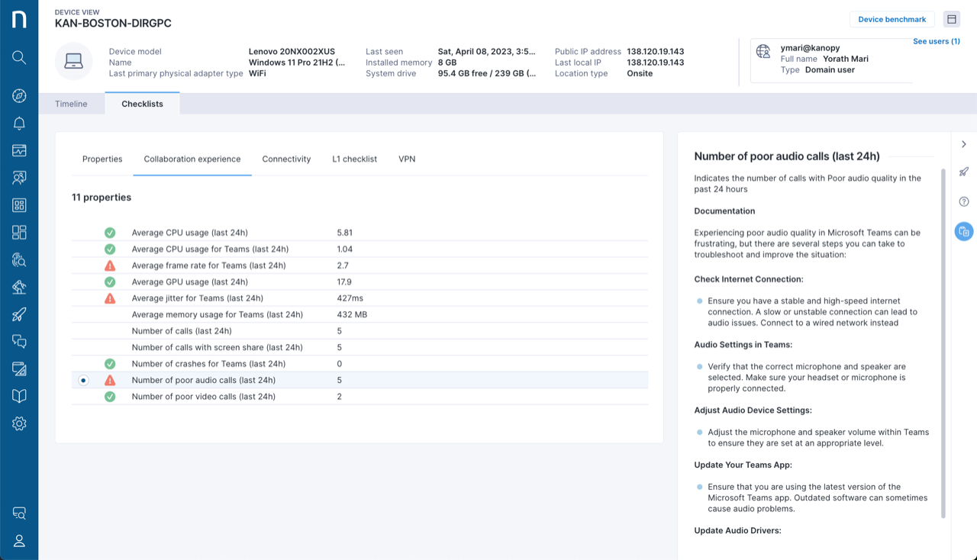This screenshot has width=977, height=560.
Task: Open documentation via the book icon
Action: (x=20, y=395)
